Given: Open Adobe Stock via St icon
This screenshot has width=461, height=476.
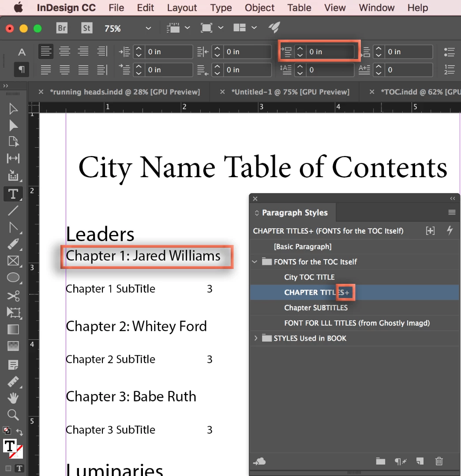Looking at the screenshot, I should click(86, 28).
